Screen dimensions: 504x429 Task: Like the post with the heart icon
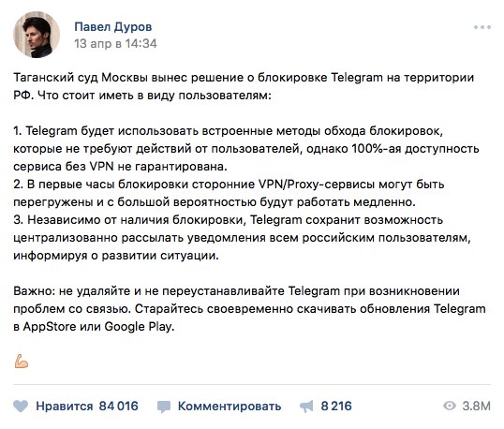pyautogui.click(x=21, y=407)
